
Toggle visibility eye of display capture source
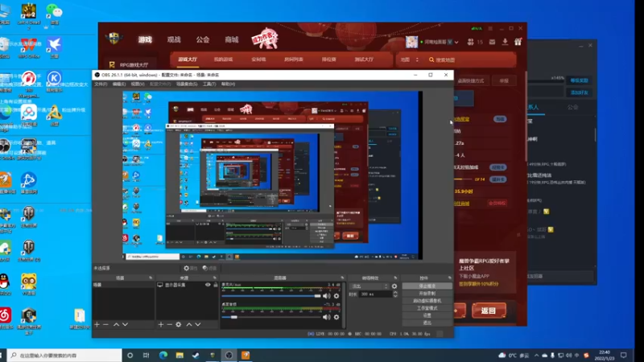coord(208,285)
